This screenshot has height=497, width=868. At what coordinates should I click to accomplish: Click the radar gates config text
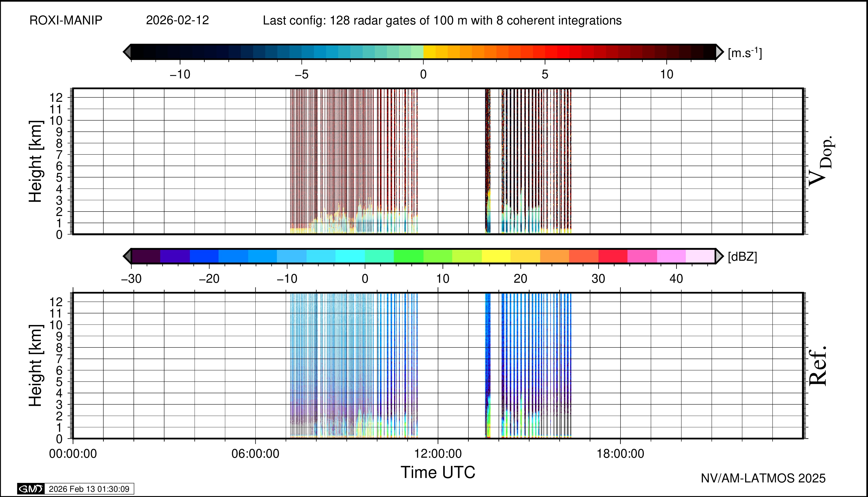442,21
